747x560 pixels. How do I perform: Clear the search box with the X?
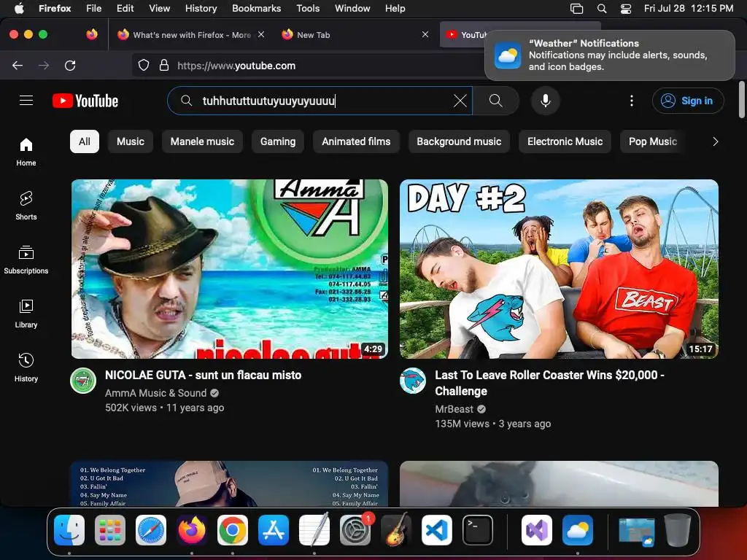pyautogui.click(x=460, y=101)
